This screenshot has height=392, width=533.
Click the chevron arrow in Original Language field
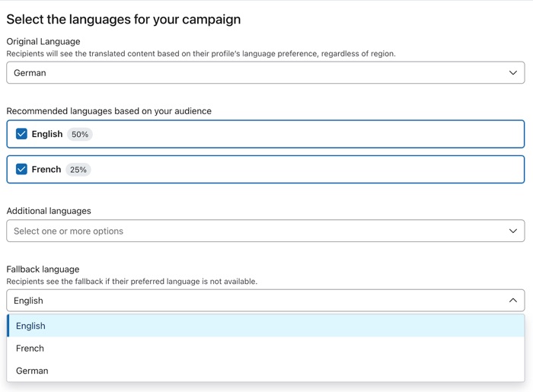[512, 73]
